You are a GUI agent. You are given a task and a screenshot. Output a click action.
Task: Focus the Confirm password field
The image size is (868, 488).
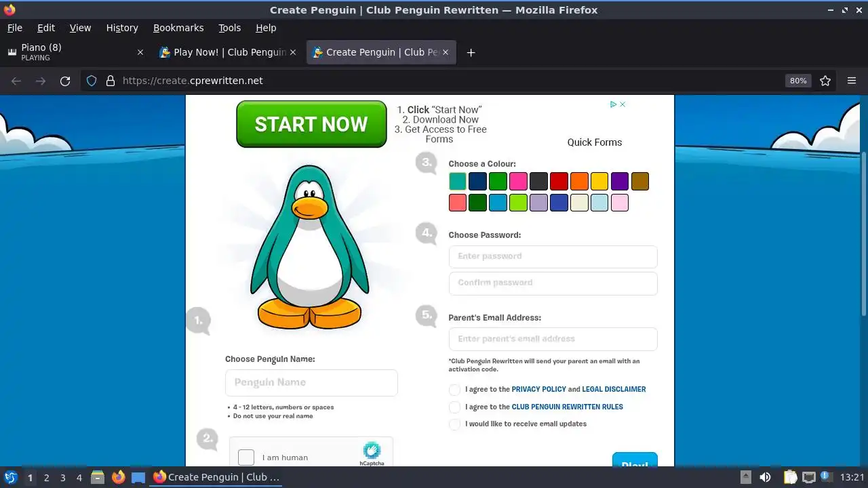(x=553, y=283)
